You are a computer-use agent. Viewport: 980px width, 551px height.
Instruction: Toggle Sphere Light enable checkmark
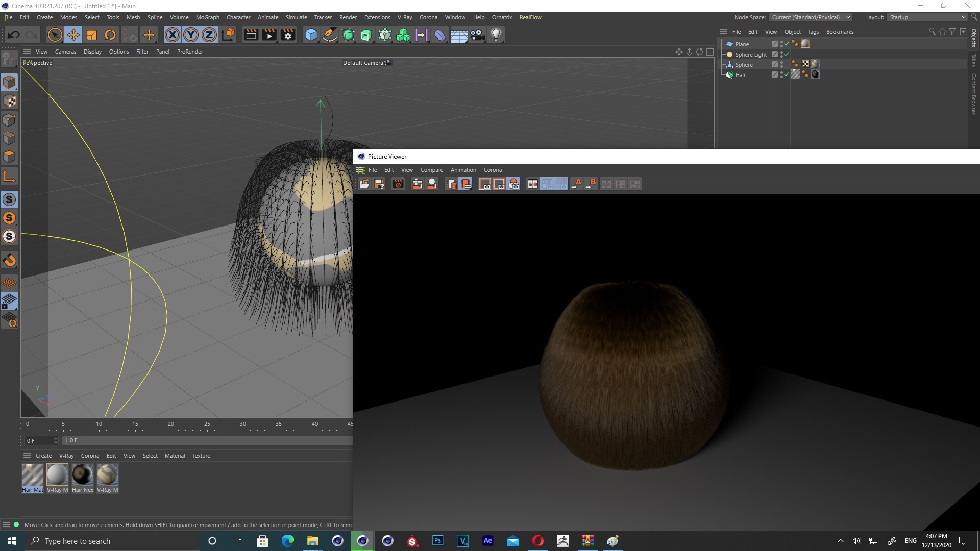click(787, 55)
